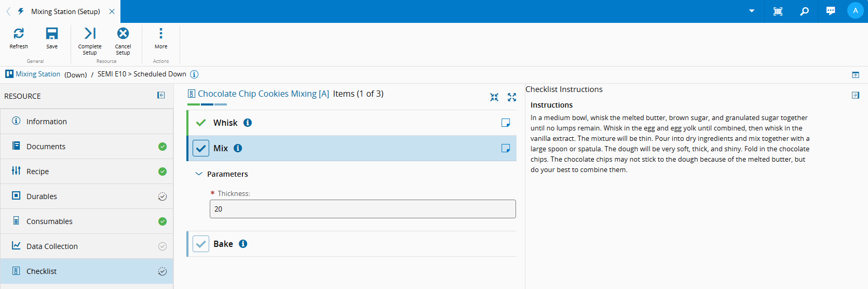
Task: Click the Refresh icon in the toolbar
Action: click(x=19, y=34)
